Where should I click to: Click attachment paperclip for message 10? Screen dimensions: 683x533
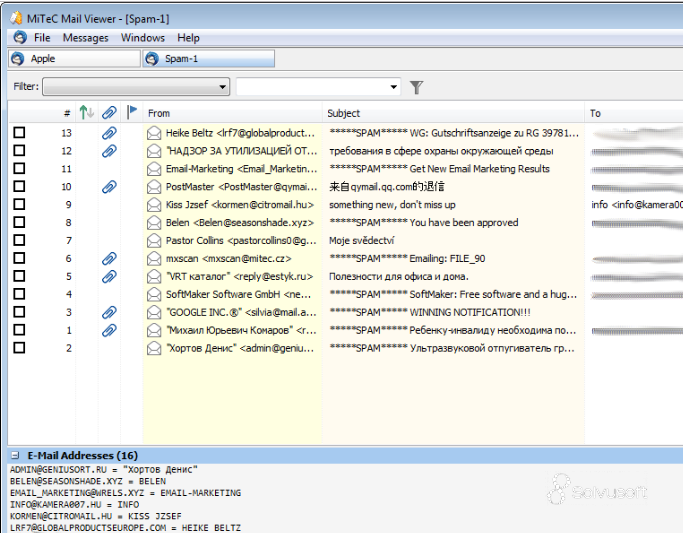pyautogui.click(x=109, y=187)
